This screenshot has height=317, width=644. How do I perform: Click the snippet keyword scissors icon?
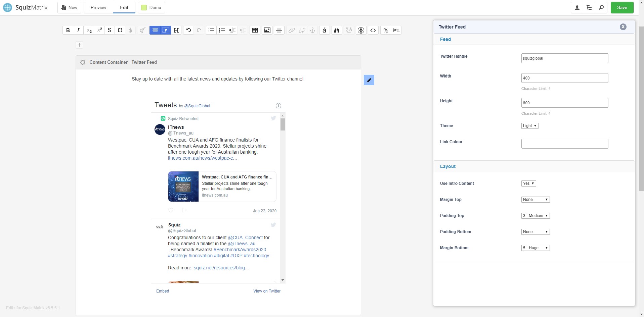[396, 30]
